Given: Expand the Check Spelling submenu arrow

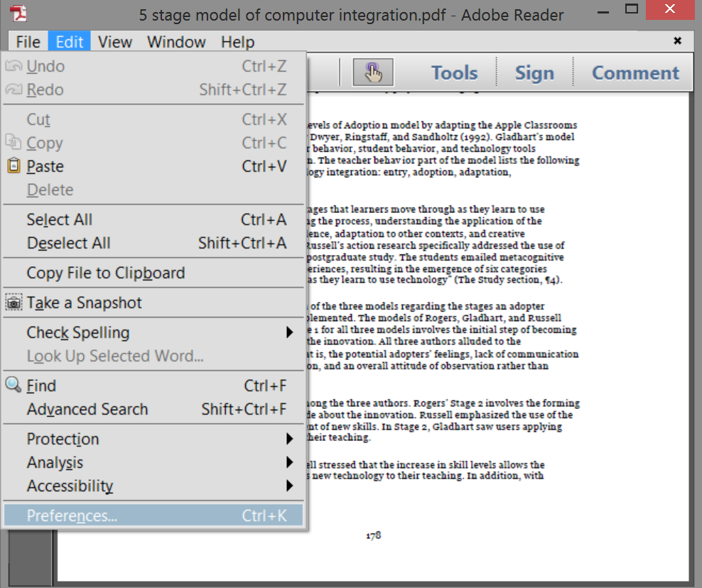Looking at the screenshot, I should point(290,332).
